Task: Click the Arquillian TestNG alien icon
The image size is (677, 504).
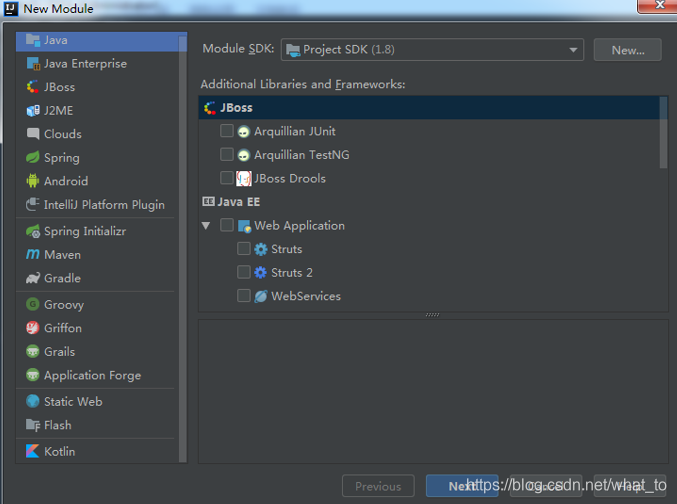Action: [244, 155]
